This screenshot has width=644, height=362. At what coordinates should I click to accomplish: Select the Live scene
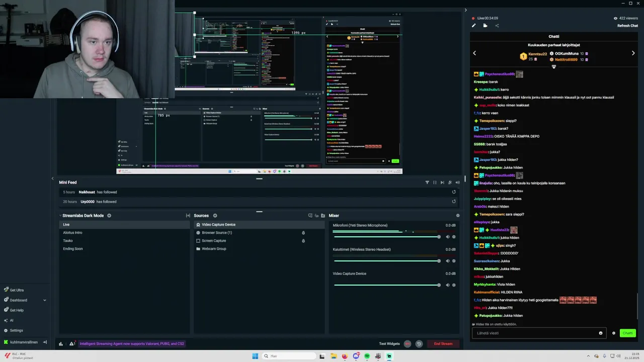124,225
